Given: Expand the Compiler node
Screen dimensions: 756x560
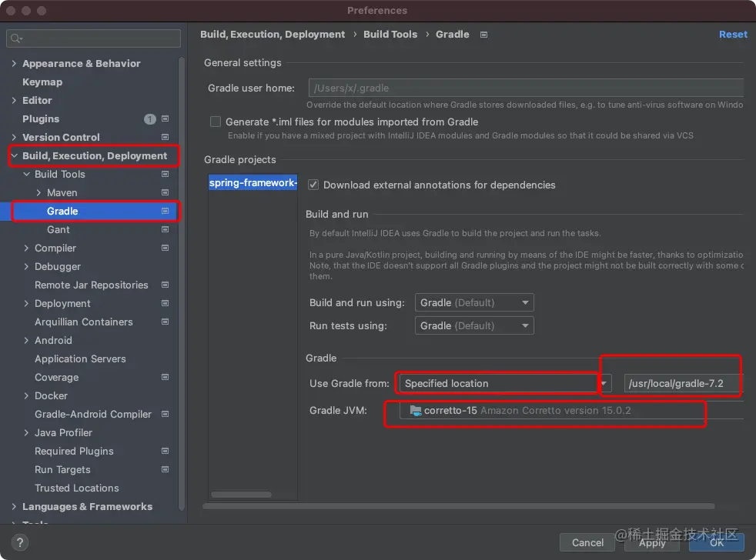Looking at the screenshot, I should coord(26,248).
